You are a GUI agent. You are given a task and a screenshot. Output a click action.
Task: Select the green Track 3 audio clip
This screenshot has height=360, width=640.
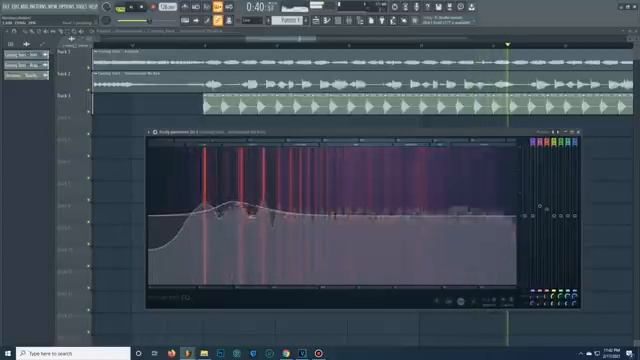(x=418, y=104)
